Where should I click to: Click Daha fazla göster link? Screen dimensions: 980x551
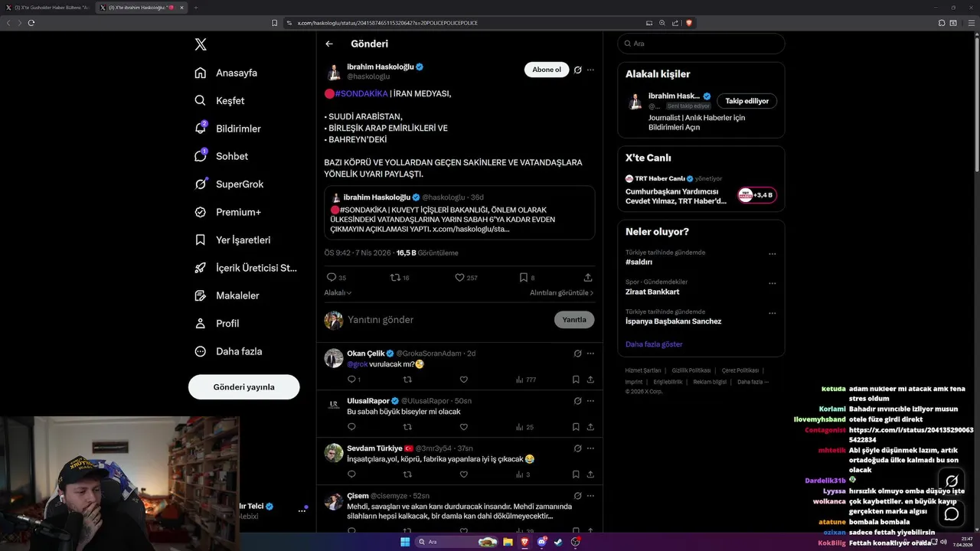coord(654,344)
